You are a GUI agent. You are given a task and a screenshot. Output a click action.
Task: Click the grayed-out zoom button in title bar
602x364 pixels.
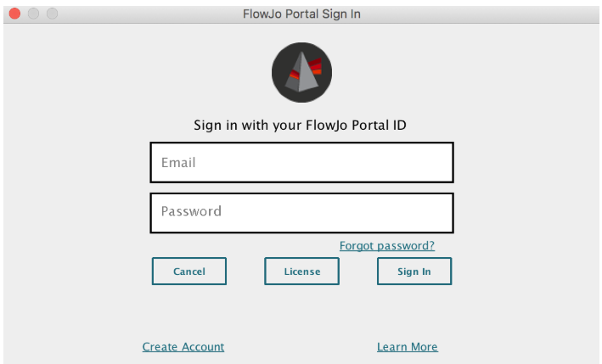pyautogui.click(x=52, y=14)
